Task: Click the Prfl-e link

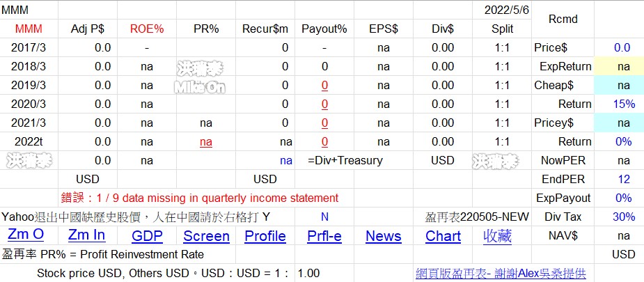Action: coord(324,236)
